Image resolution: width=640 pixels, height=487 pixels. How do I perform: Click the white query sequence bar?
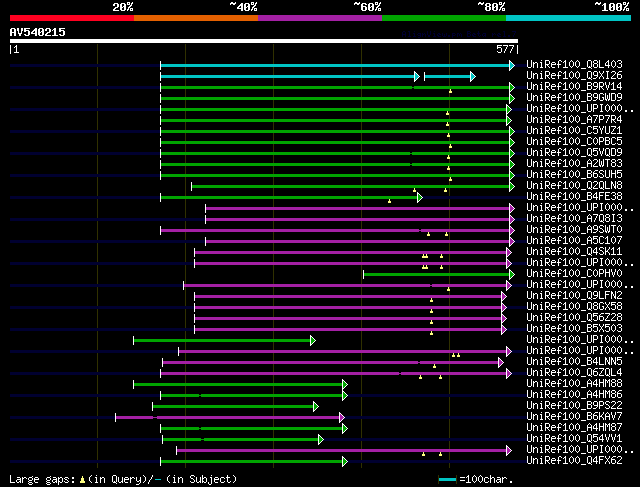[264, 41]
